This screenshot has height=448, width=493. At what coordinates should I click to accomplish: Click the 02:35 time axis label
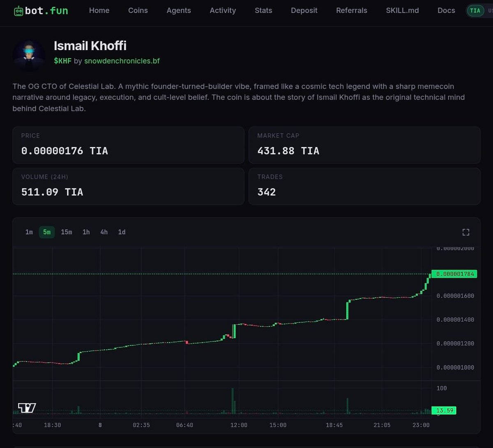[x=141, y=425]
